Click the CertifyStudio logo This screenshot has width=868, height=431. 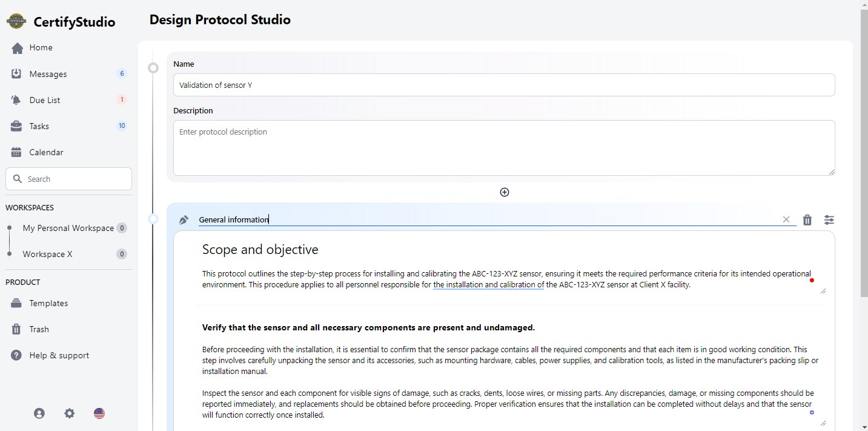tap(16, 22)
